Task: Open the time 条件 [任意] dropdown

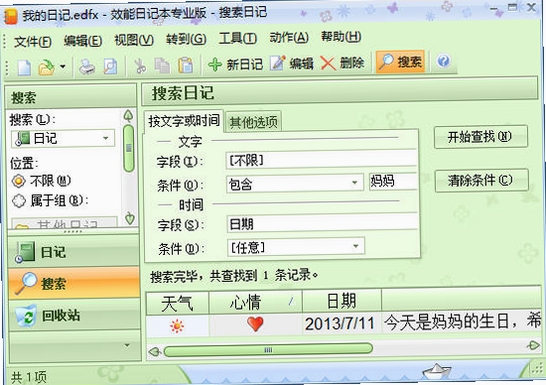Action: click(296, 248)
